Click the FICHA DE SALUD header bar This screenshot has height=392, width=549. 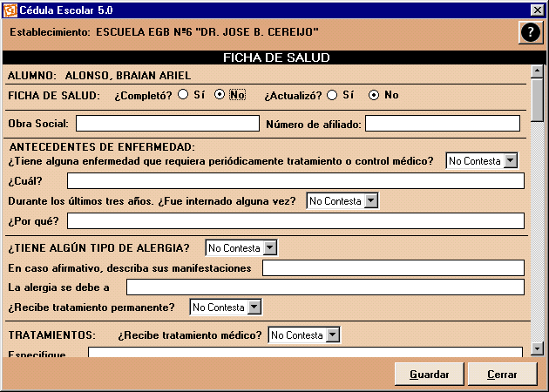click(x=274, y=57)
